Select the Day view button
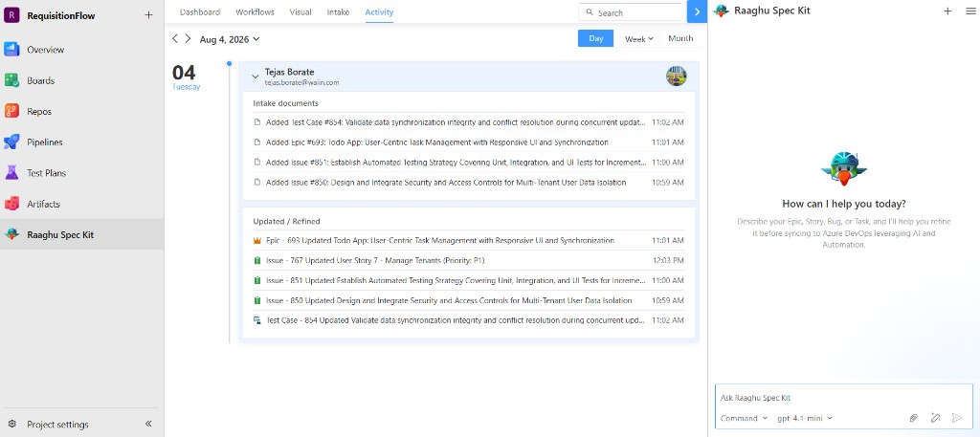 point(595,38)
